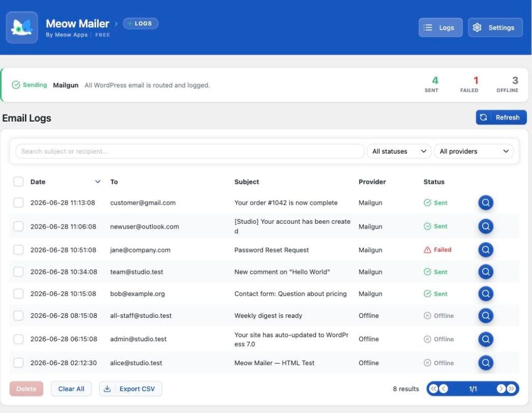This screenshot has width=532, height=413.
Task: Click the "1/1" page indicator
Action: (x=473, y=389)
